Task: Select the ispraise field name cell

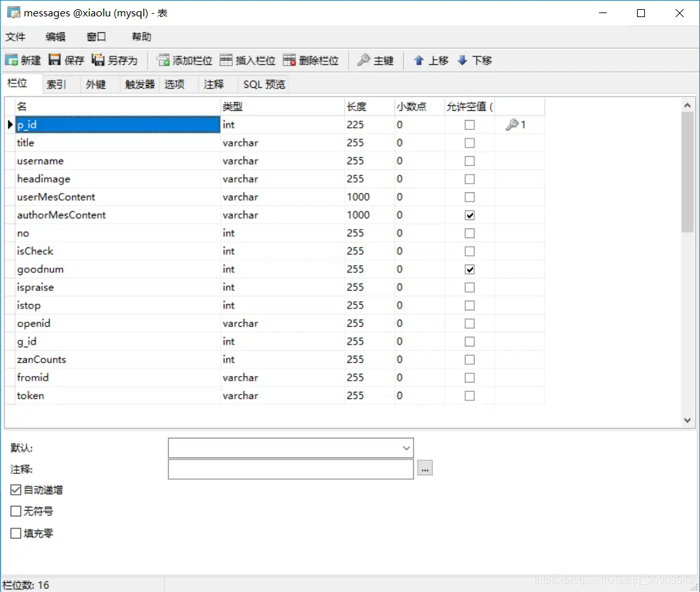Action: click(118, 287)
